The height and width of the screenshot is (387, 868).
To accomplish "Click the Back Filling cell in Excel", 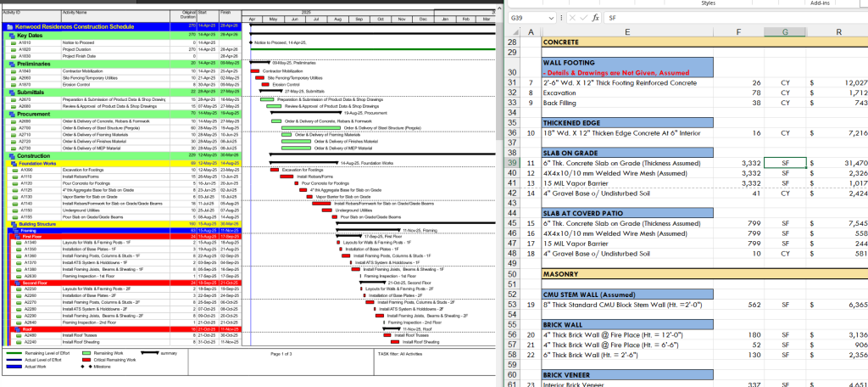I will (x=627, y=104).
